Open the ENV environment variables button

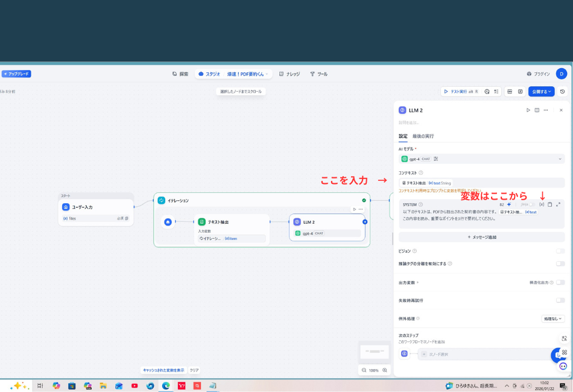pyautogui.click(x=510, y=92)
